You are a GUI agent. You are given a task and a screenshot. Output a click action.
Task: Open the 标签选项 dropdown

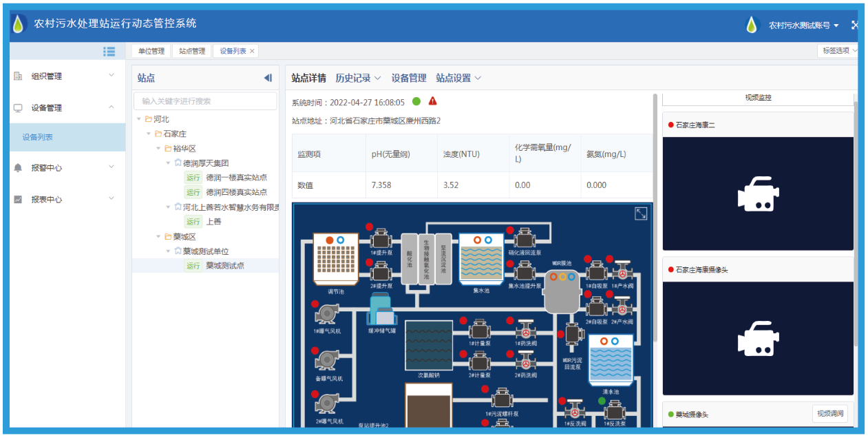click(x=837, y=51)
